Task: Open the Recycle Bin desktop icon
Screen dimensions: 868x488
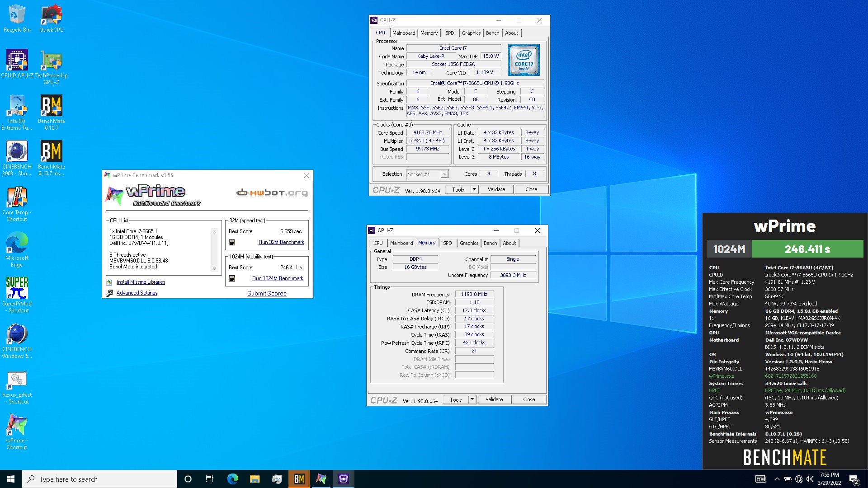Action: click(17, 19)
